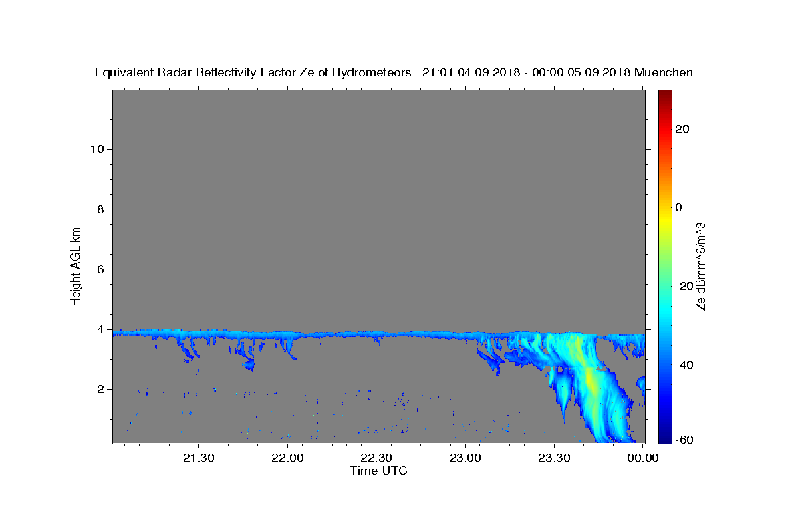Click the height tick label 4

[x=99, y=329]
